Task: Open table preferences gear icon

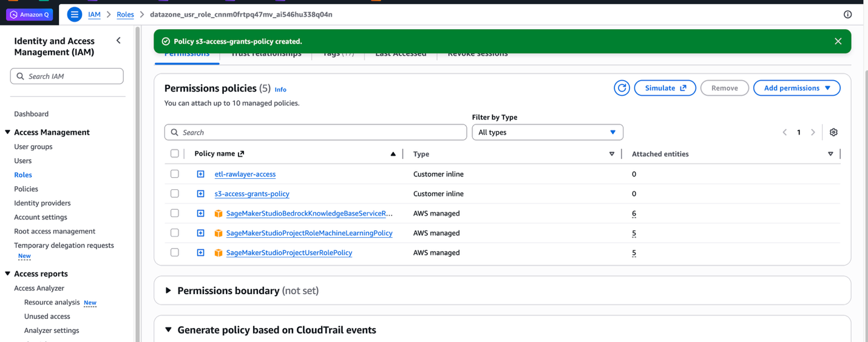Action: tap(833, 132)
